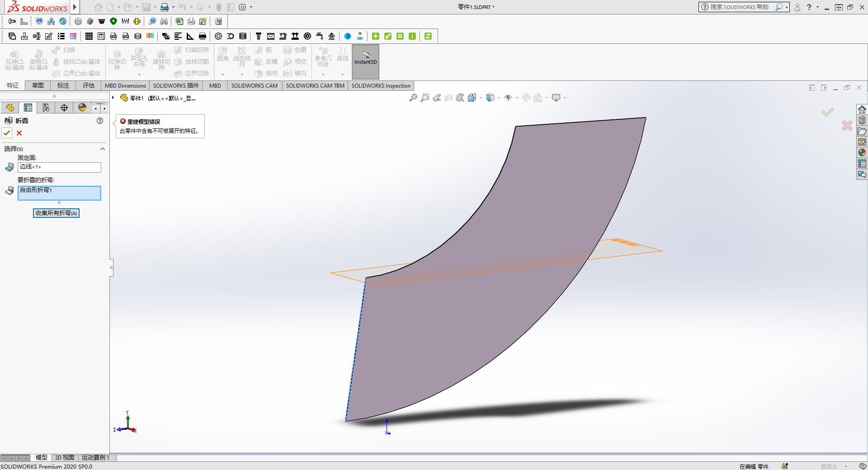The width and height of the screenshot is (868, 470).
Task: Expand the SOLIDWORKS main menu arrow
Action: (75, 7)
